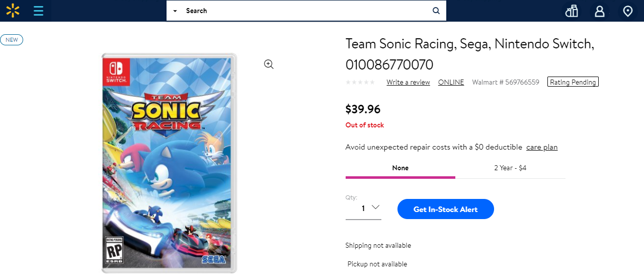
Task: Open the reorder items icon in the header
Action: click(x=572, y=11)
